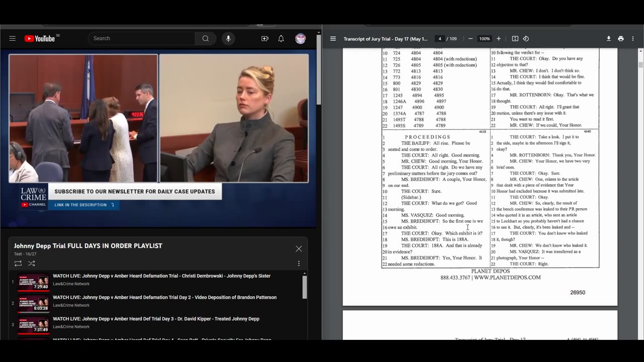Rotate the PDF with the rotate icon
644x362 pixels.
click(x=526, y=39)
